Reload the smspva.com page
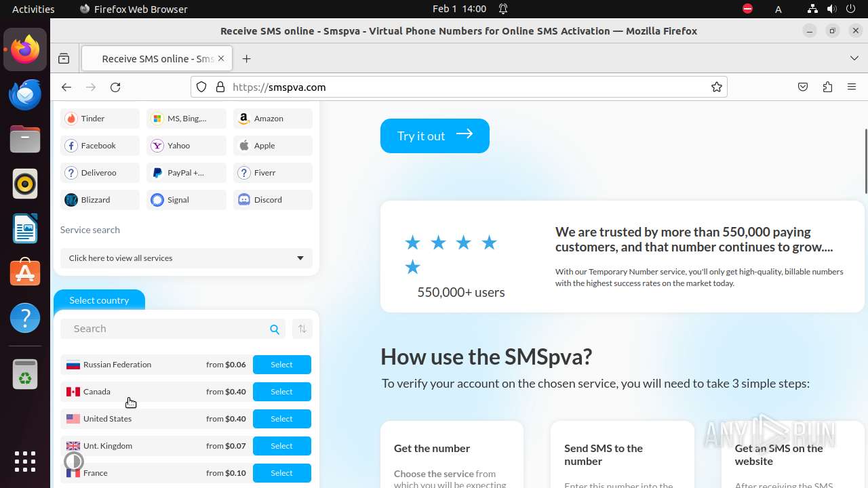Image resolution: width=868 pixels, height=488 pixels. click(115, 87)
